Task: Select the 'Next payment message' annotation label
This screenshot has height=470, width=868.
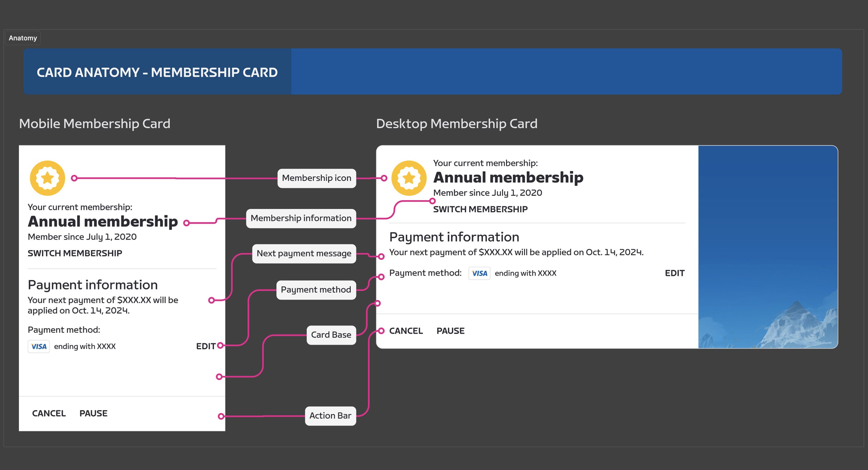Action: (303, 253)
